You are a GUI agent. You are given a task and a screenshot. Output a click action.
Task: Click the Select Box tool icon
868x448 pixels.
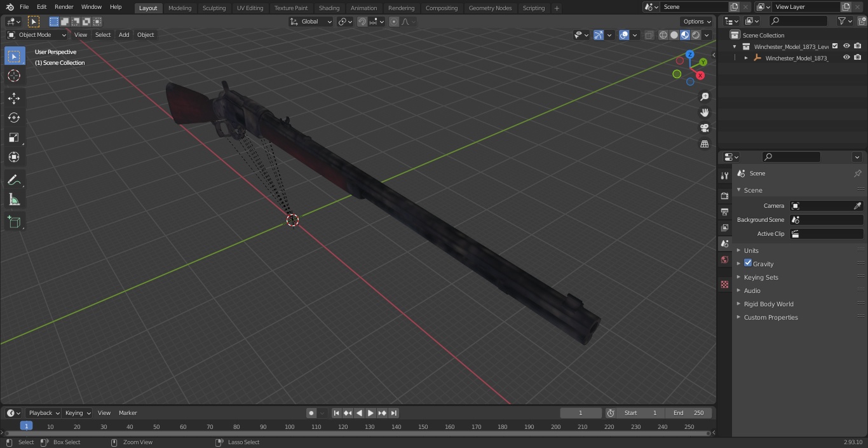point(14,56)
